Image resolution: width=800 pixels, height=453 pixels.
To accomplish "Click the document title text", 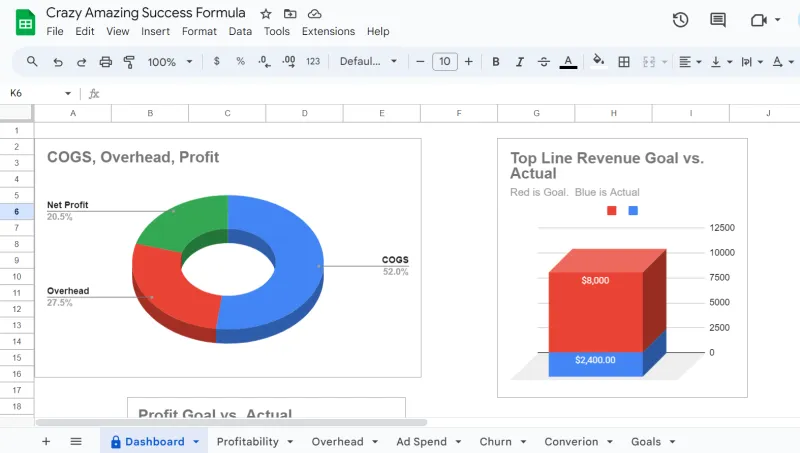I will click(145, 13).
